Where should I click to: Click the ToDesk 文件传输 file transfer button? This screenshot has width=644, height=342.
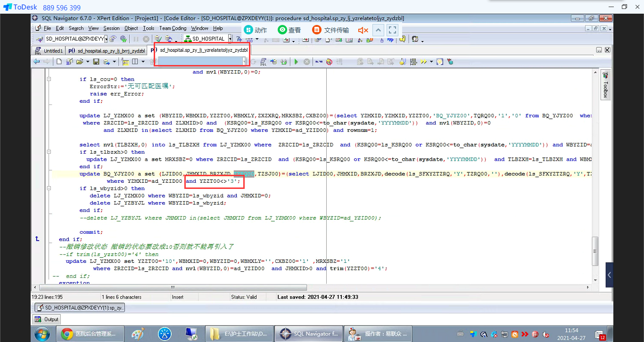pyautogui.click(x=331, y=30)
